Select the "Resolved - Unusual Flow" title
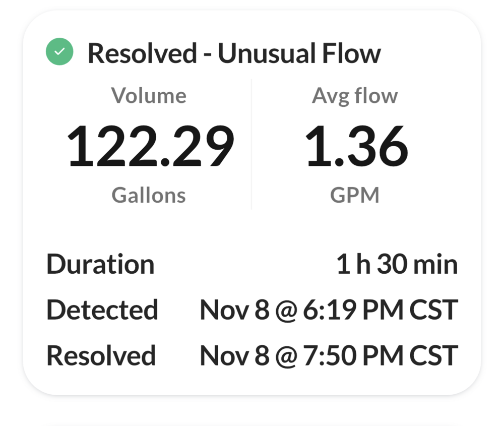 click(x=234, y=53)
